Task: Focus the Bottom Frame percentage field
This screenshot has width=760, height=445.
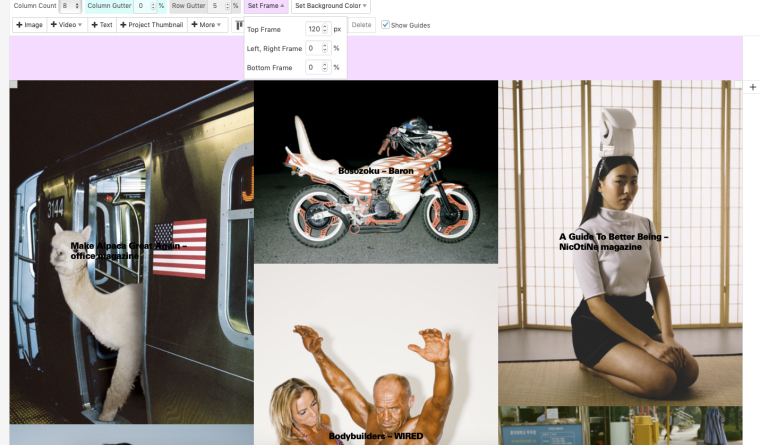Action: (x=313, y=68)
